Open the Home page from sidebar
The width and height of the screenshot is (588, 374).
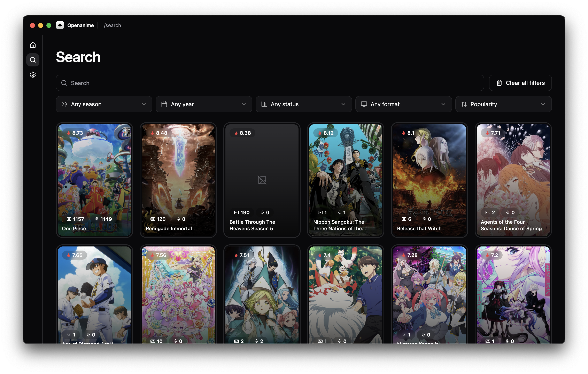tap(33, 45)
